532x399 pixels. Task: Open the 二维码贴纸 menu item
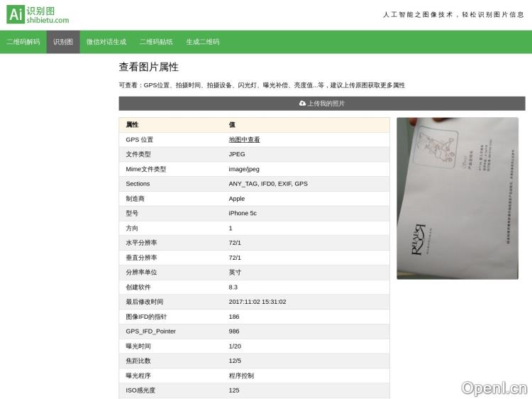point(156,42)
